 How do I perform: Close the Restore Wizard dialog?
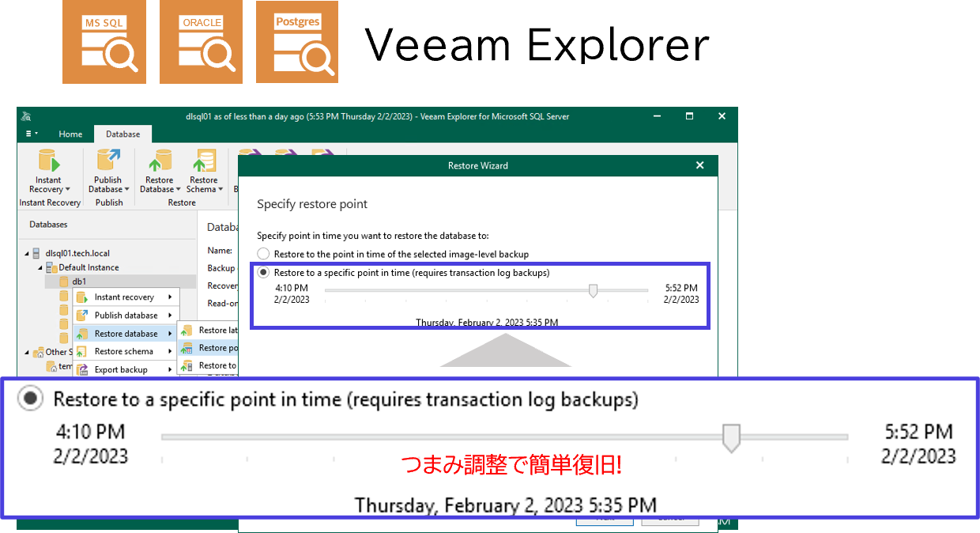tap(699, 165)
